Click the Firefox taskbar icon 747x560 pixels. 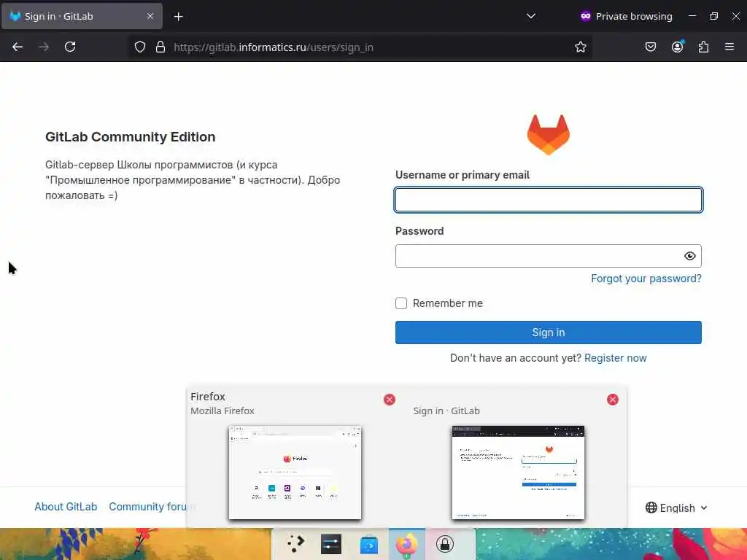pos(407,544)
